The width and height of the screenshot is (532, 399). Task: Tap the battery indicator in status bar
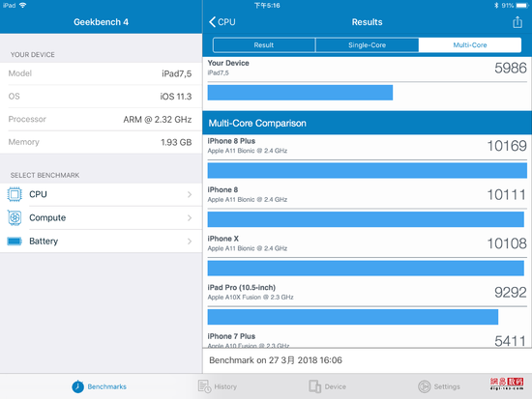(x=521, y=6)
